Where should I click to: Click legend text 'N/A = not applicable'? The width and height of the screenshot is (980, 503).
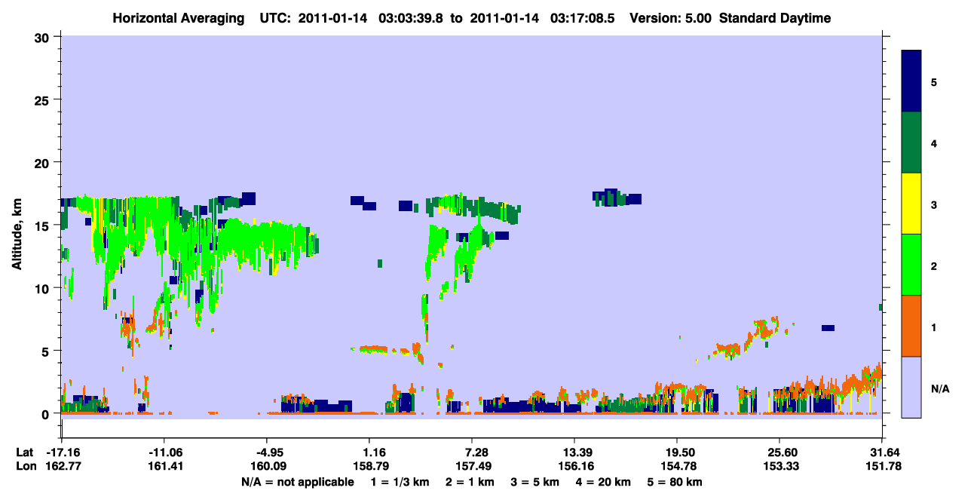[298, 482]
